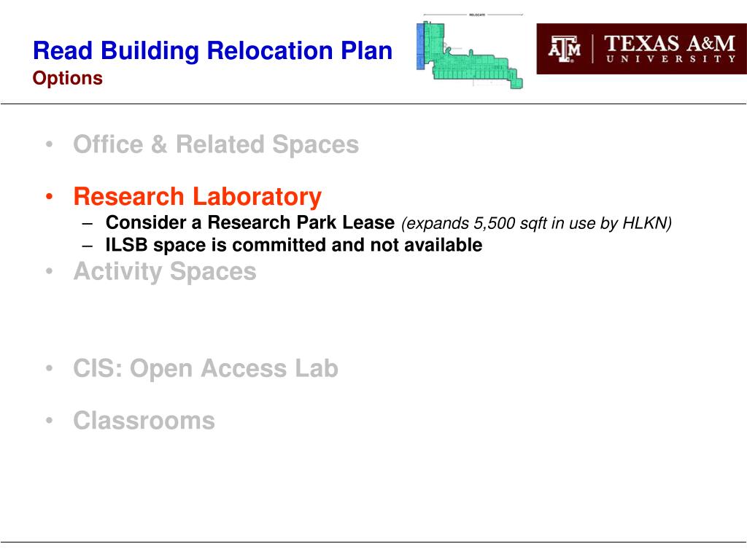Click the orange bullet beside Research Laboratory
747x560 pixels.
click(49, 197)
